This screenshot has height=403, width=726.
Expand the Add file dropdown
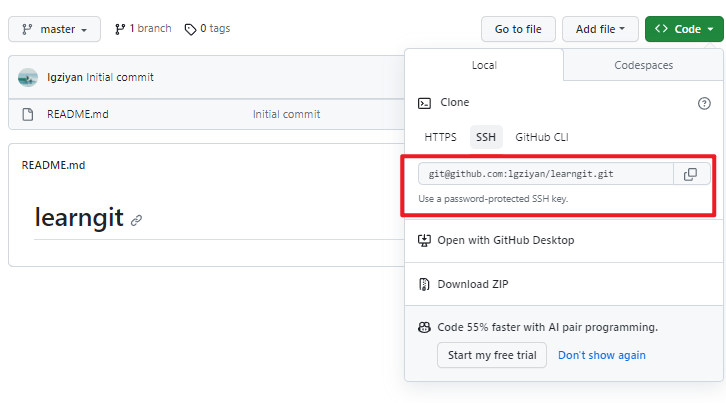600,29
